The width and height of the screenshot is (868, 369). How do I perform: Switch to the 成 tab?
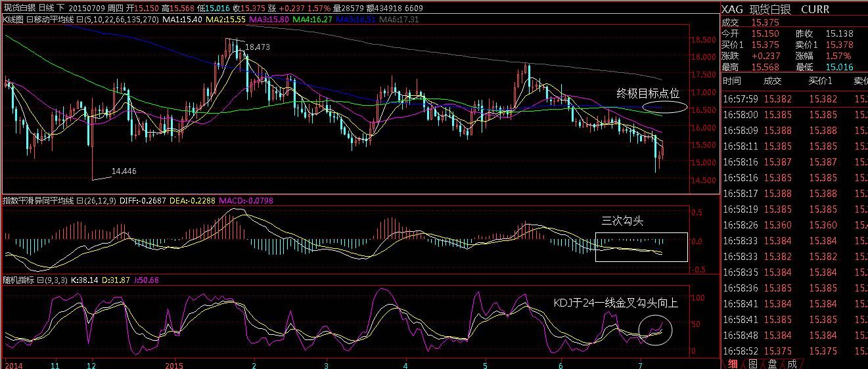[792, 364]
